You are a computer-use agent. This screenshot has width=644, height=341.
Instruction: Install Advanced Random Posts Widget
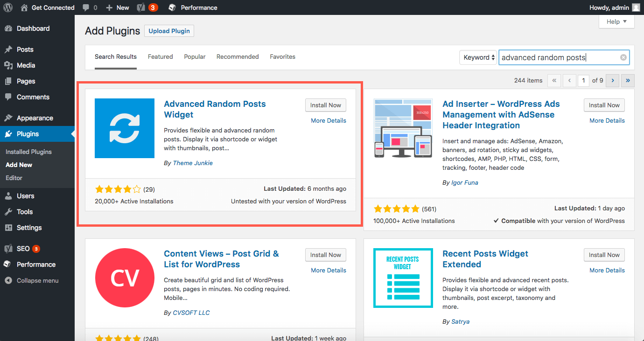[326, 105]
